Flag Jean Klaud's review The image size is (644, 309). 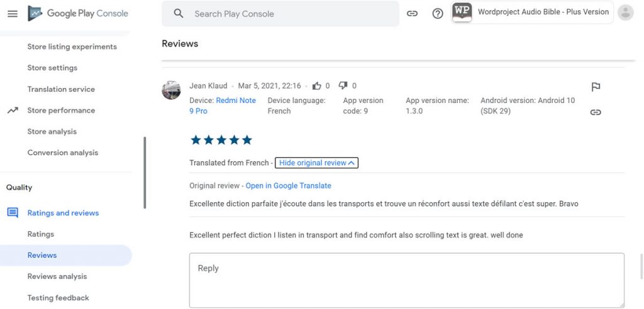coord(596,87)
